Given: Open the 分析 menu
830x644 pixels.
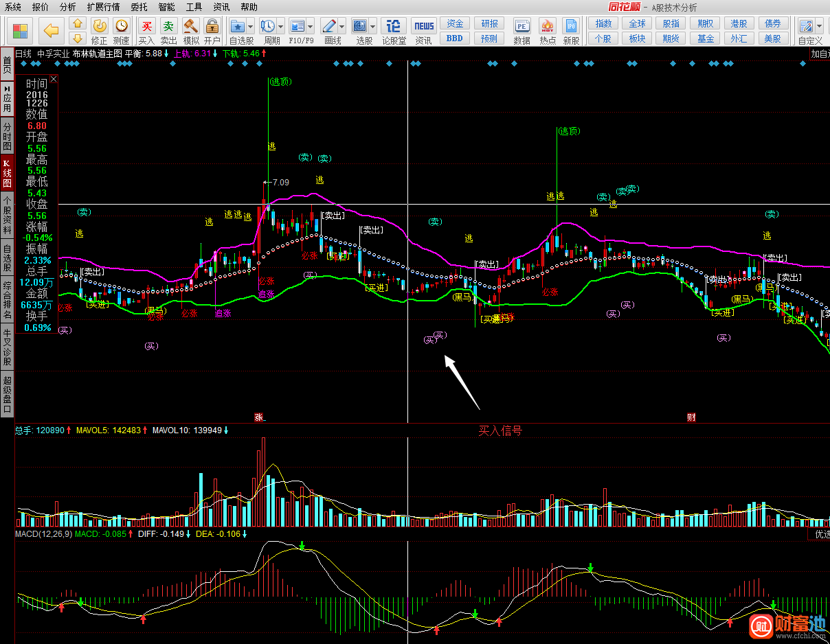Looking at the screenshot, I should [68, 7].
